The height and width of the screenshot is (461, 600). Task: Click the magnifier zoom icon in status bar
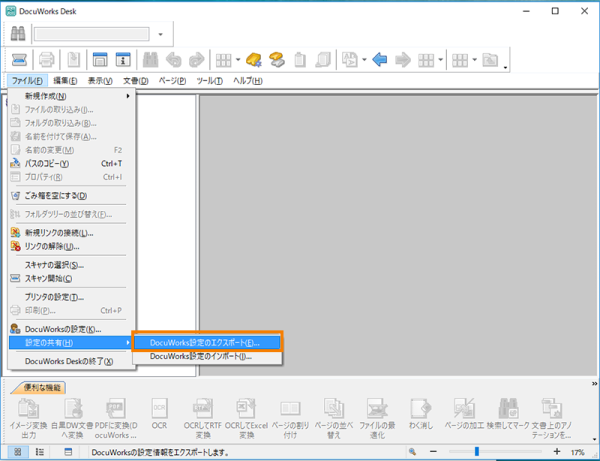pyautogui.click(x=412, y=452)
